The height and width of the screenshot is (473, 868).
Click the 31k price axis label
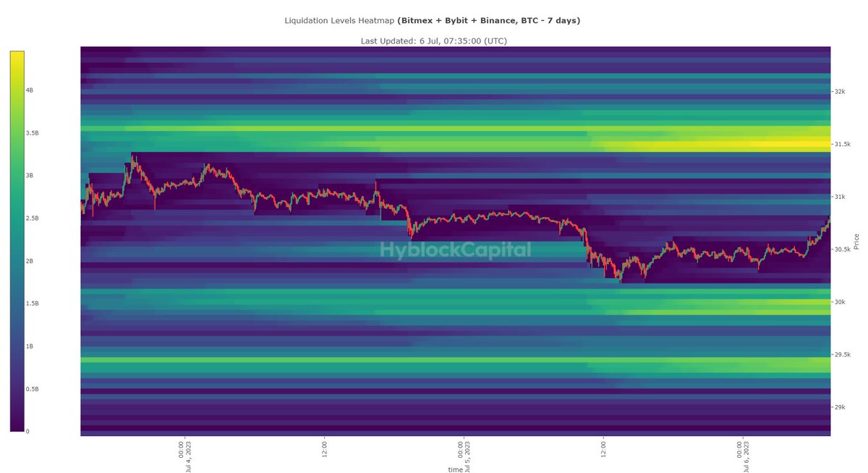point(840,197)
